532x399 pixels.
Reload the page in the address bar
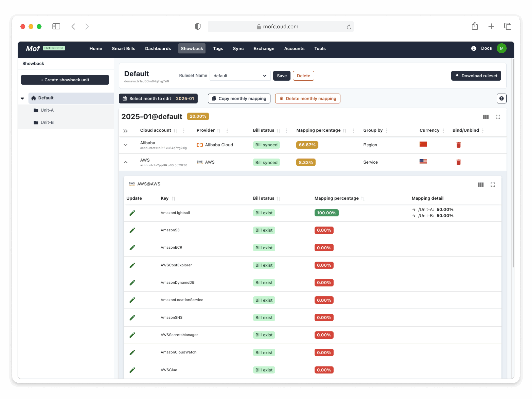349,27
